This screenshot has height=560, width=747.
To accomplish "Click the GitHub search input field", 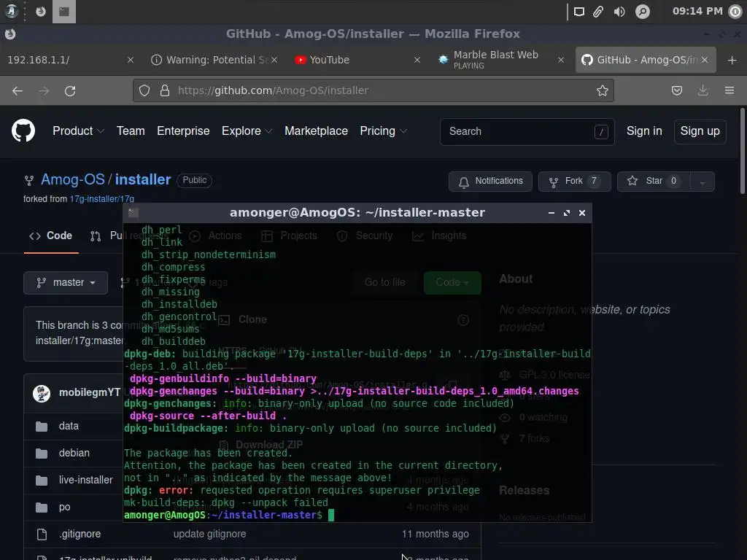I will pyautogui.click(x=527, y=132).
